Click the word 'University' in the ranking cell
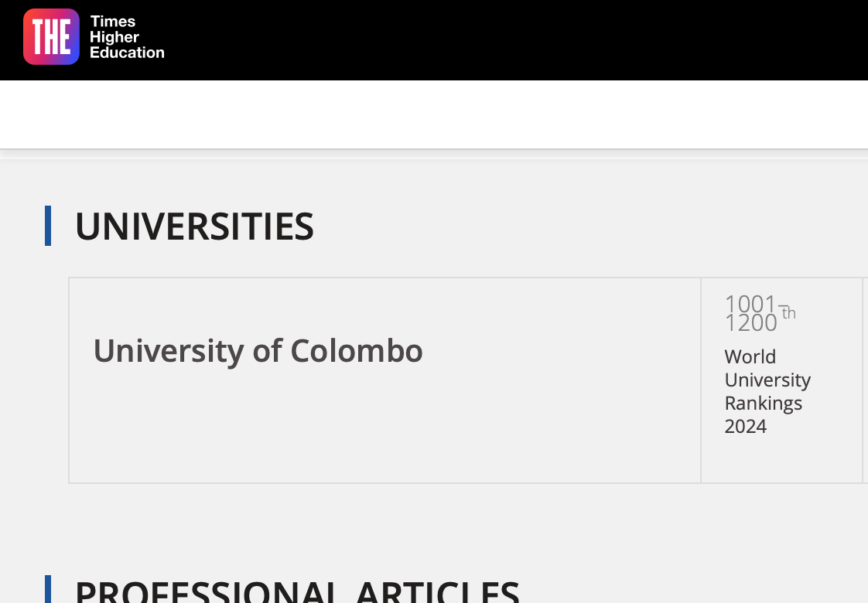868x603 pixels. 767,380
